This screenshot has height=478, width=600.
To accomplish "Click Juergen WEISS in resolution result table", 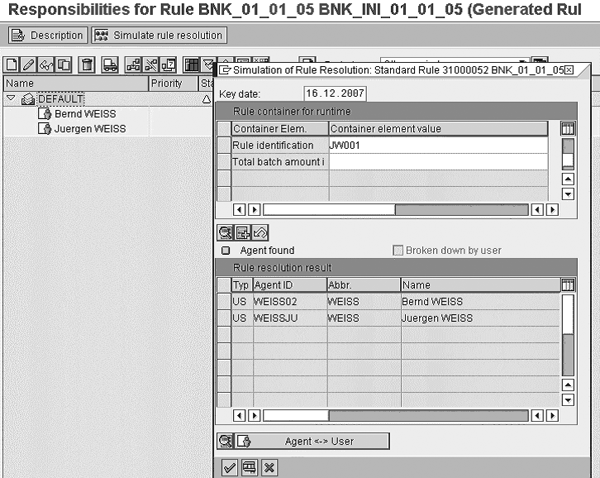I will (x=481, y=318).
